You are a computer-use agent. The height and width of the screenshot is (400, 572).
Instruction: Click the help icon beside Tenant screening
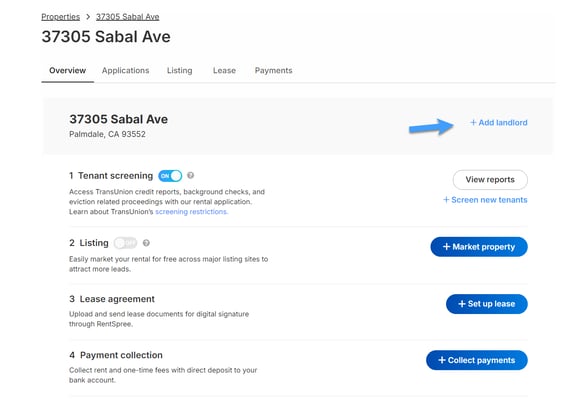click(x=190, y=175)
